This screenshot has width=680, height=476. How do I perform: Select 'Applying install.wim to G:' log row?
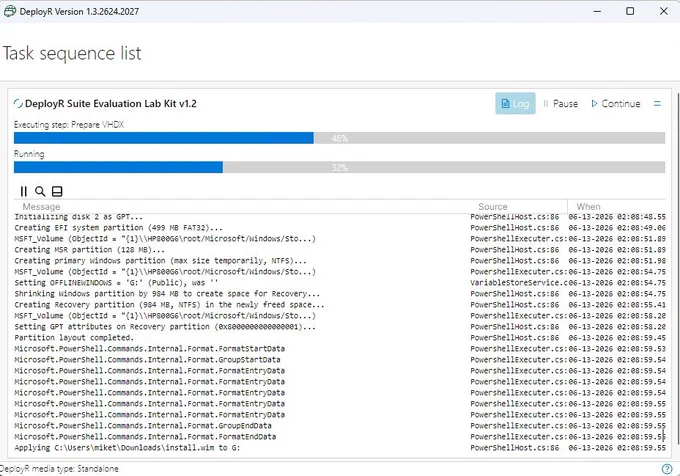click(340, 448)
